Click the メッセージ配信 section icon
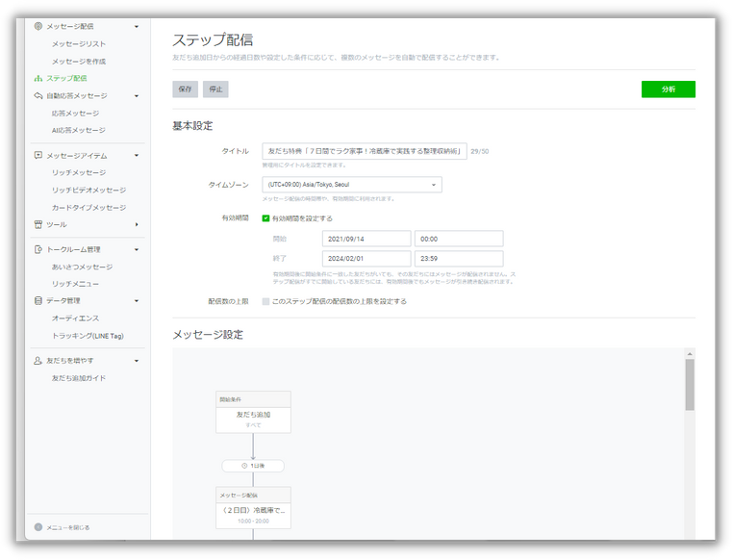This screenshot has height=560, width=732. click(x=38, y=27)
